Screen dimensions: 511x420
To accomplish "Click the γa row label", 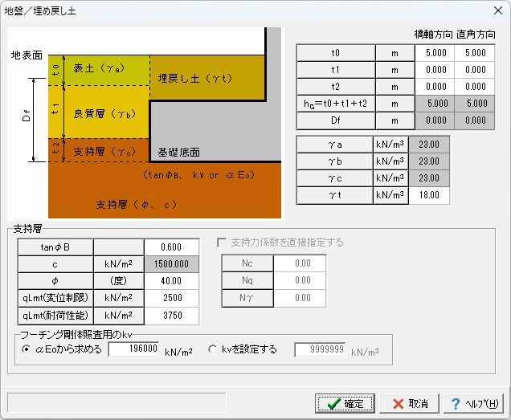I will 335,145.
